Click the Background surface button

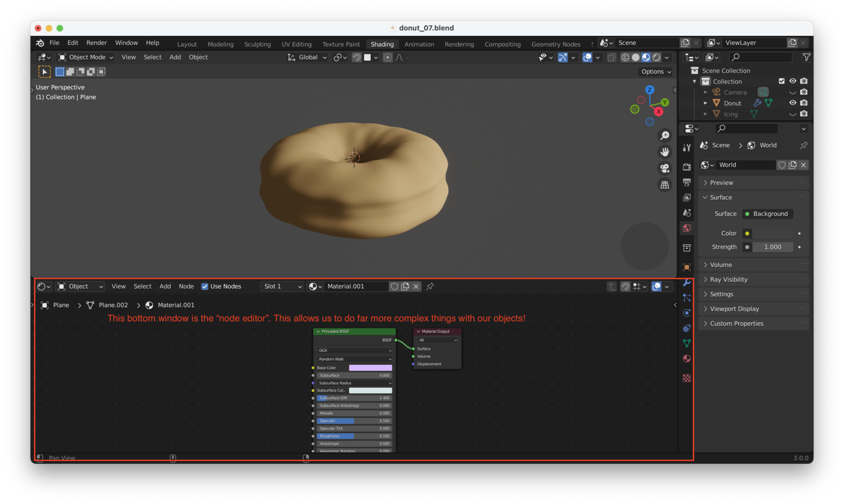point(767,214)
